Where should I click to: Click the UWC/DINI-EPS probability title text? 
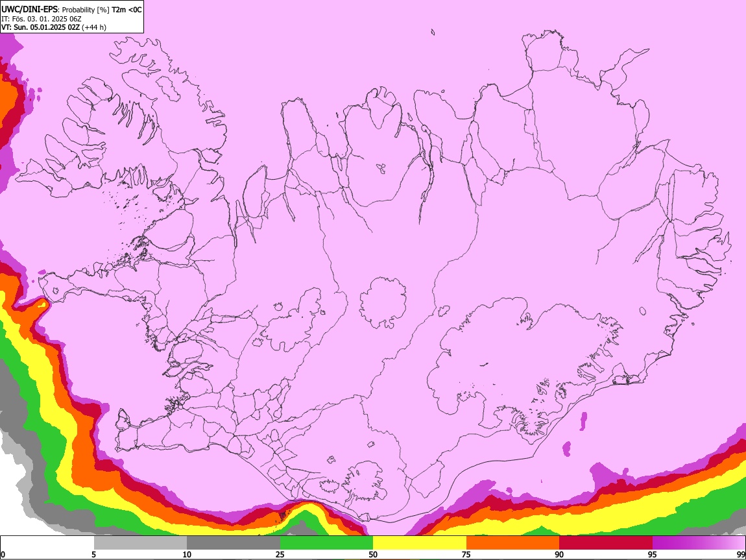pyautogui.click(x=71, y=10)
